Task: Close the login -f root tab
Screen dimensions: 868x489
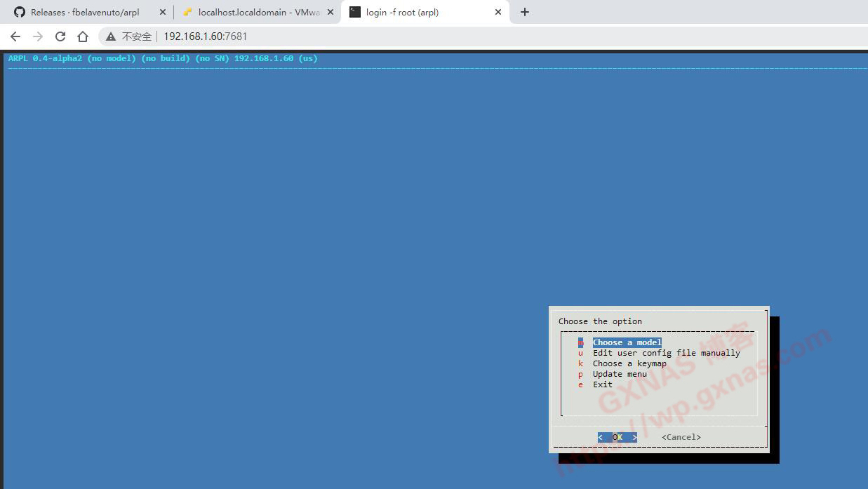Action: [498, 12]
